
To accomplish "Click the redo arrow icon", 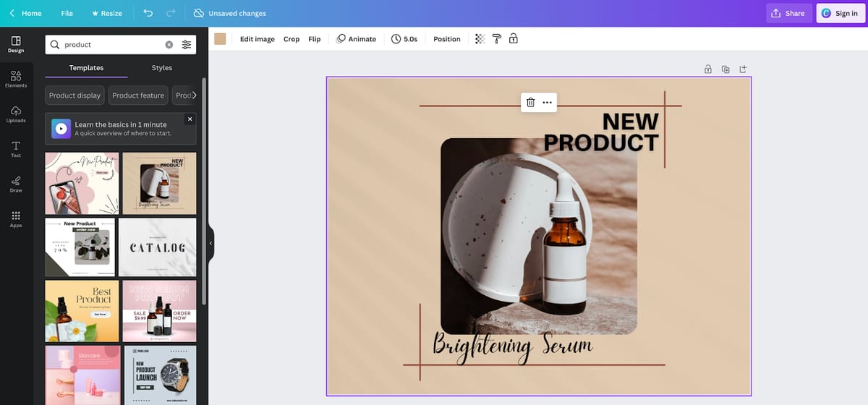I will [171, 13].
